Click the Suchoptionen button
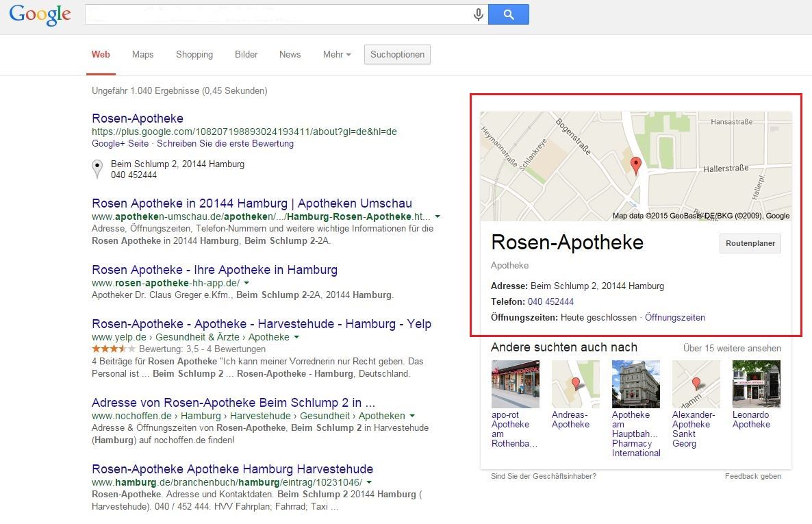812x524 pixels. point(397,54)
